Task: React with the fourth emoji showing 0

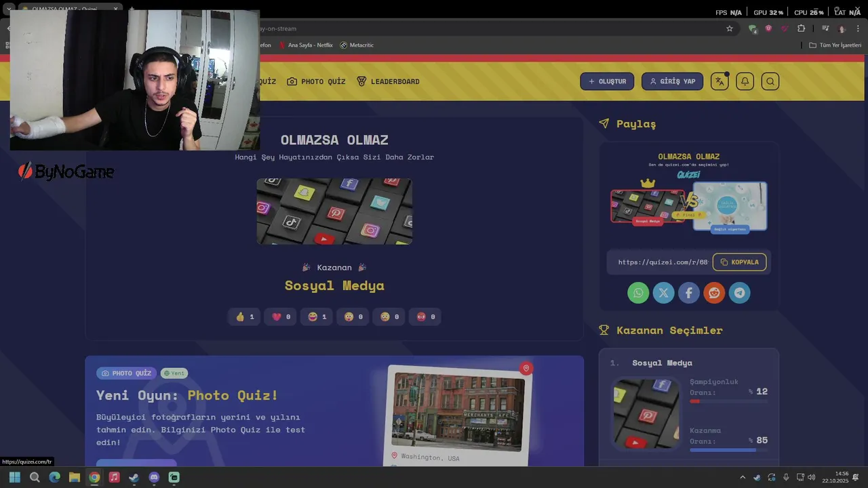Action: tap(353, 317)
